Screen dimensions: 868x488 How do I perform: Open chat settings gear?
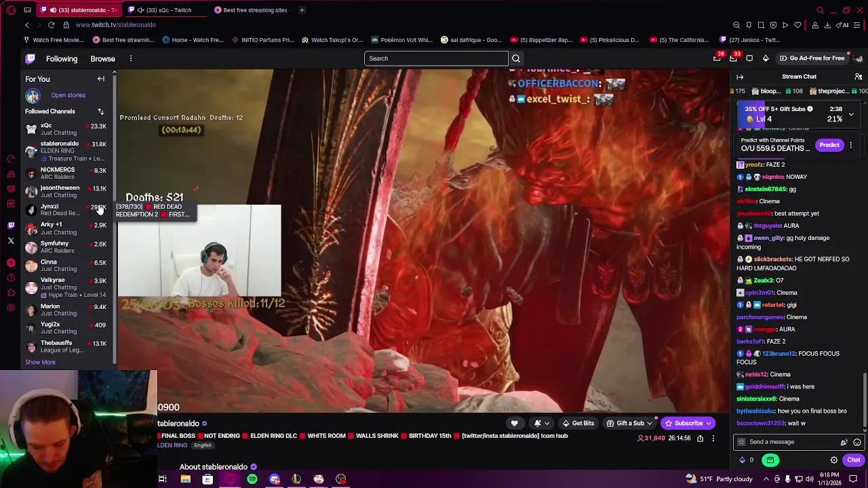pos(834,460)
